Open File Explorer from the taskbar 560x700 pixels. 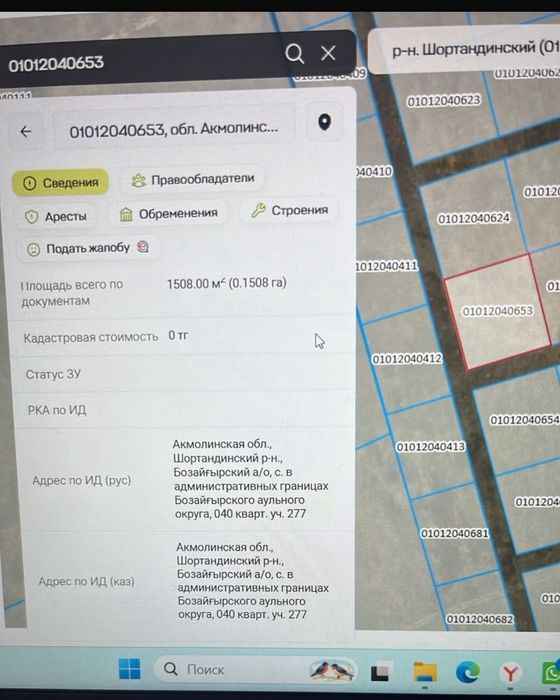click(425, 672)
